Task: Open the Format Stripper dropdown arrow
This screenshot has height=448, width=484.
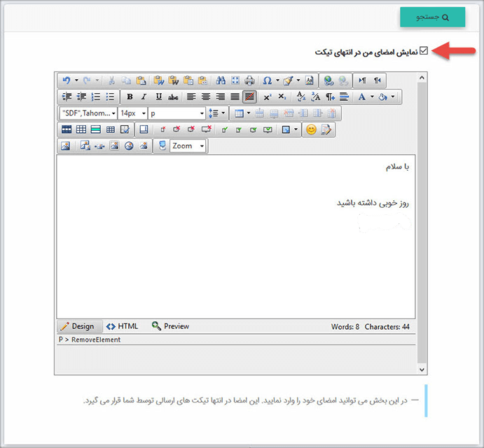Action: point(298,80)
